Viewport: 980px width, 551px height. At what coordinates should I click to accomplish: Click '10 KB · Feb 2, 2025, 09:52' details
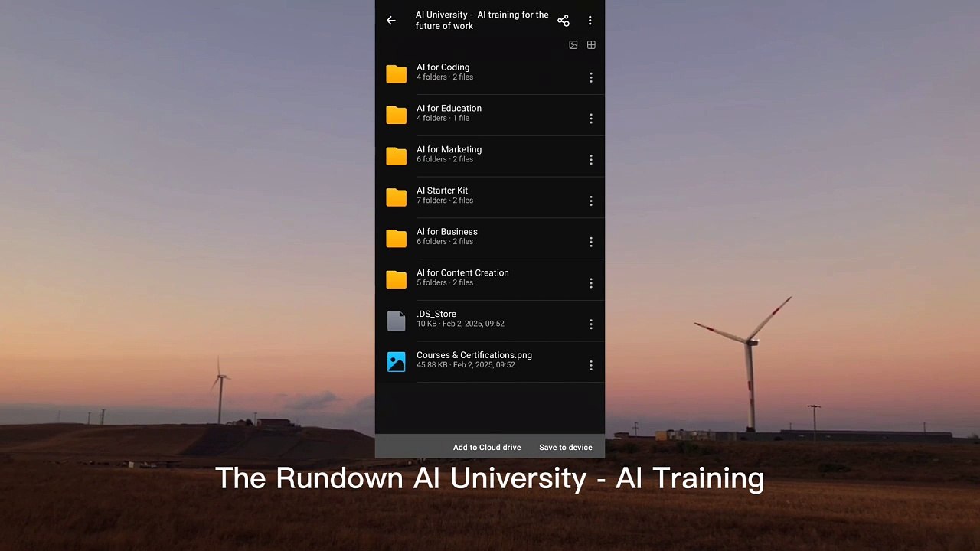[x=460, y=324]
